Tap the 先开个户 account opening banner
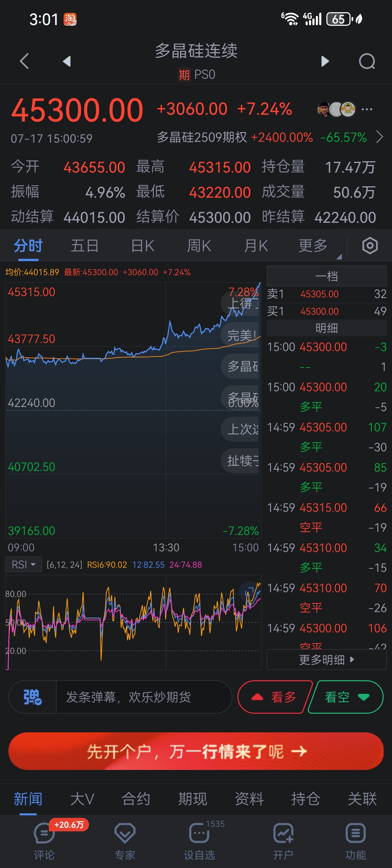 click(x=196, y=751)
